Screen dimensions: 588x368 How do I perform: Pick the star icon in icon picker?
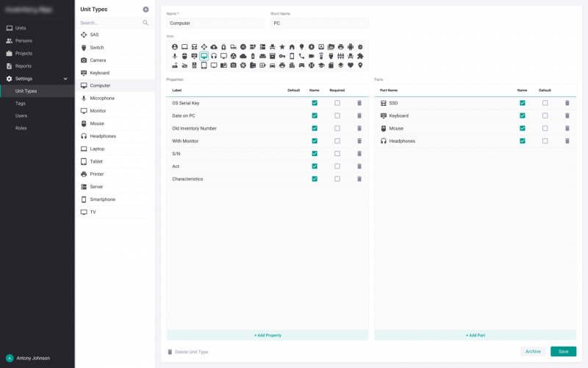pyautogui.click(x=282, y=46)
